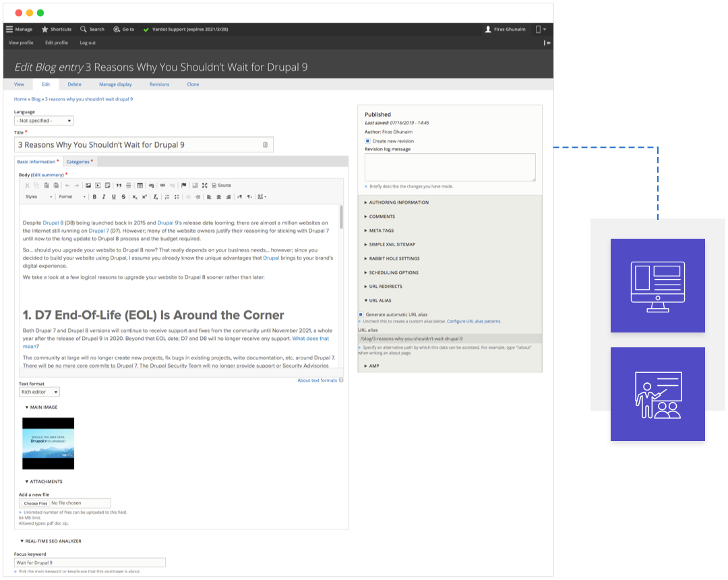The width and height of the screenshot is (728, 580).
Task: Insert a numbered list
Action: [x=167, y=197]
